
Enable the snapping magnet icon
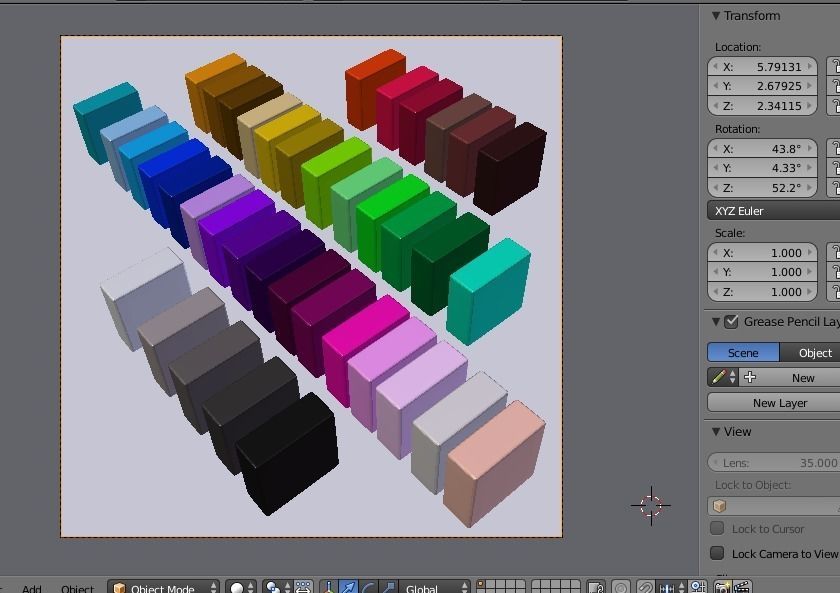(645, 587)
